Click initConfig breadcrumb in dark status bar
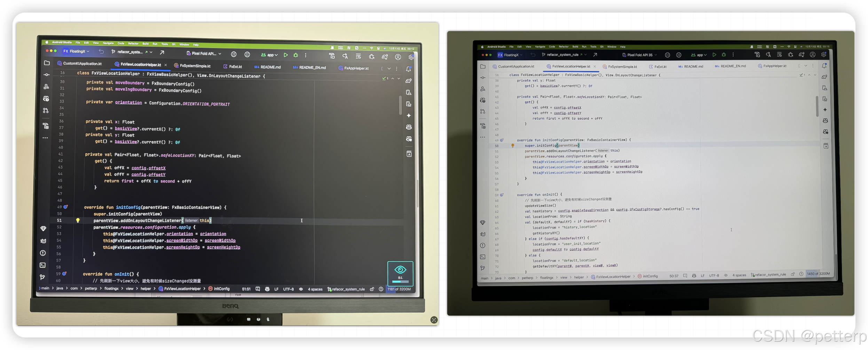Image resolution: width=868 pixels, height=350 pixels. pos(219,289)
